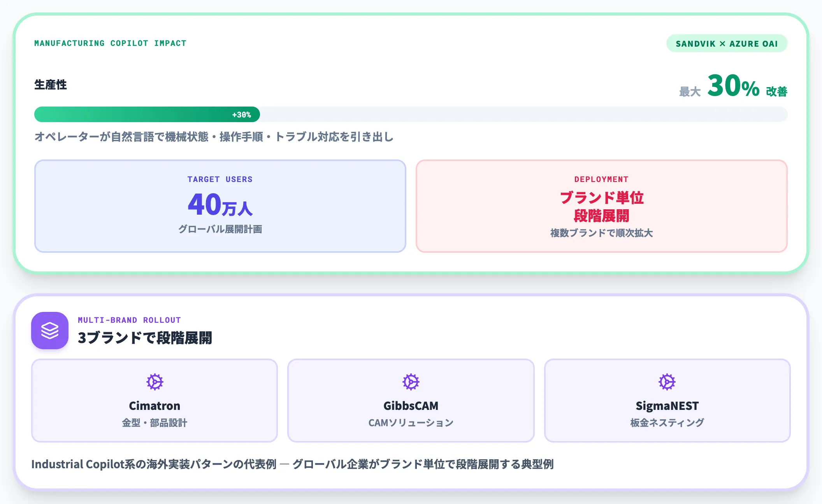Screen dimensions: 822x504
Task: Click the green +30% productivity progress bar
Action: [x=147, y=114]
